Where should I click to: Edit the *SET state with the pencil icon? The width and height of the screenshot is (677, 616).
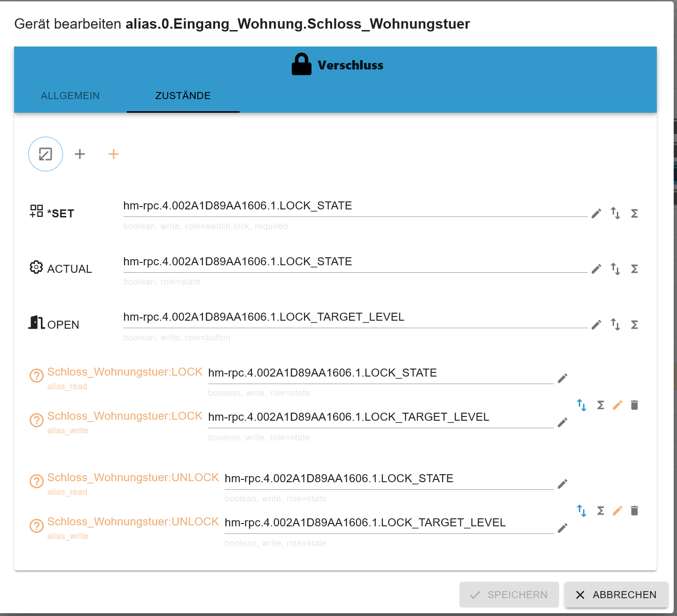[x=596, y=214]
